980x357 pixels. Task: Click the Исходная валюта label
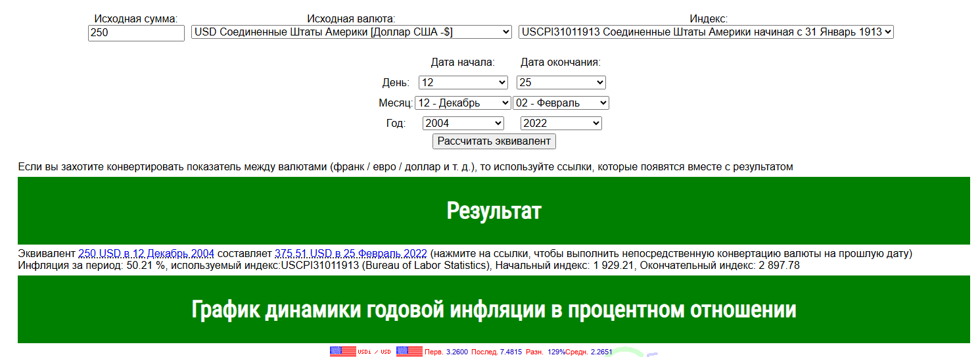351,18
